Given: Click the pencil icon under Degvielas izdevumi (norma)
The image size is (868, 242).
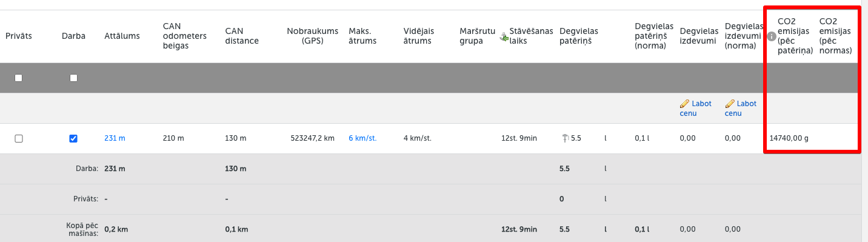Looking at the screenshot, I should pos(730,104).
